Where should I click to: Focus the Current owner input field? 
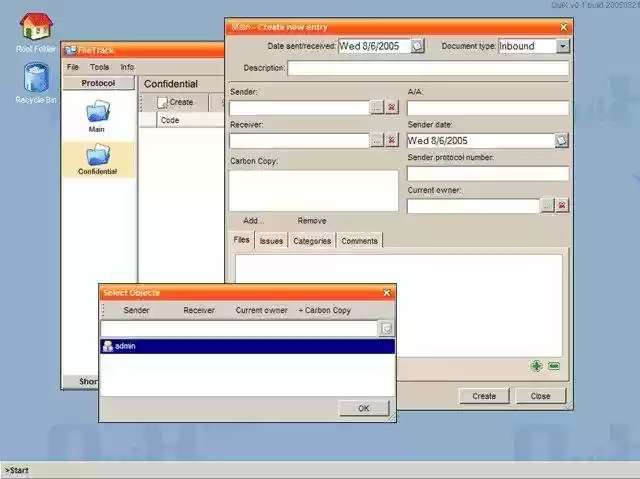tap(473, 206)
